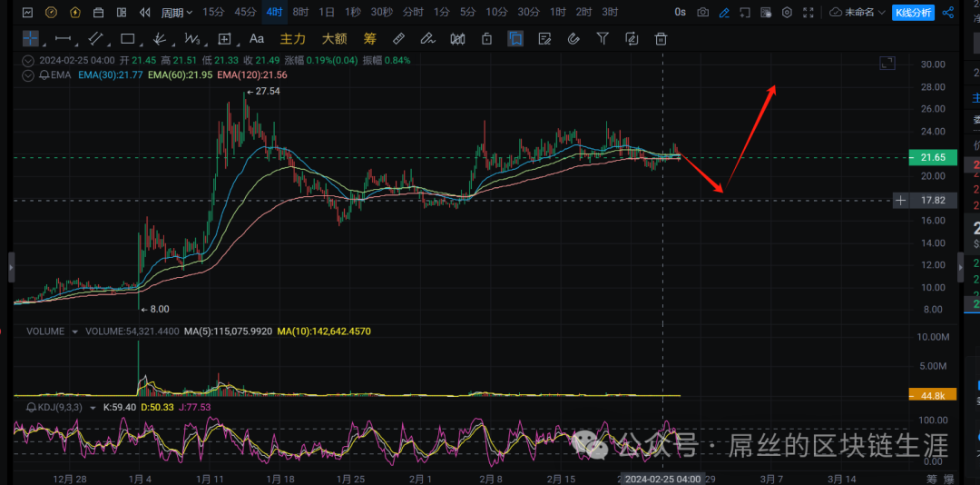Switch to the 45分 timeframe

click(245, 12)
